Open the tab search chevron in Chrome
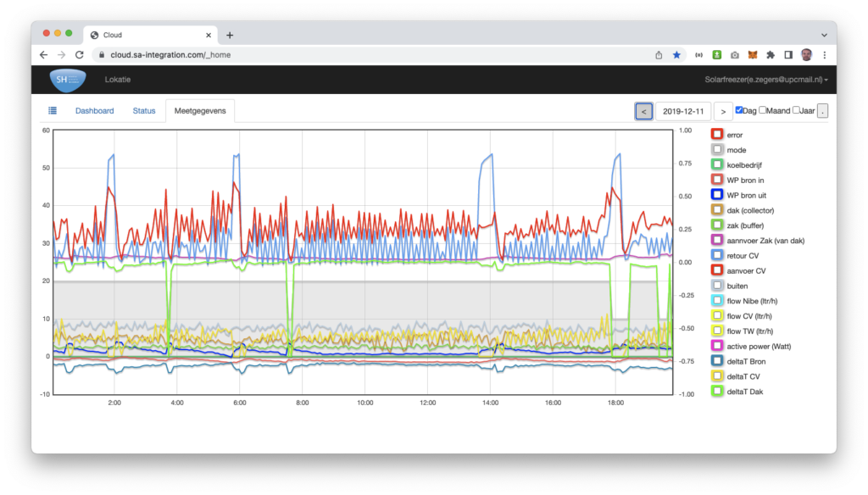The image size is (868, 495). 824,35
